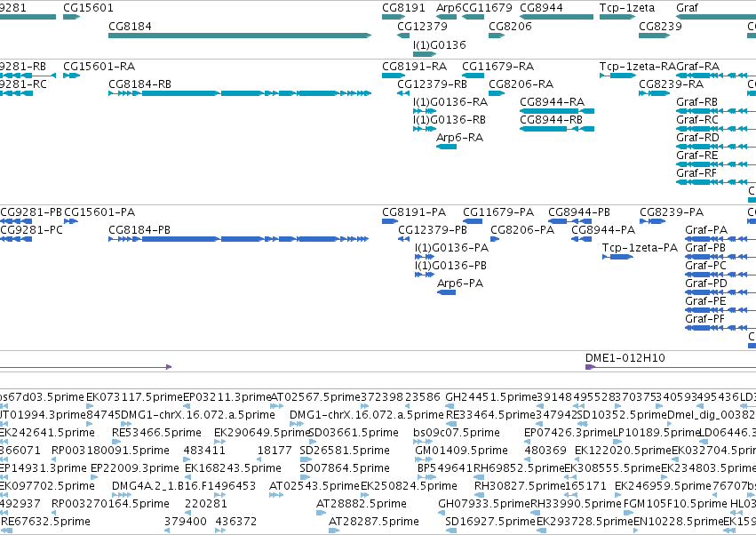The width and height of the screenshot is (756, 535).
Task: Select the Graf-PC protein label
Action: click(705, 266)
